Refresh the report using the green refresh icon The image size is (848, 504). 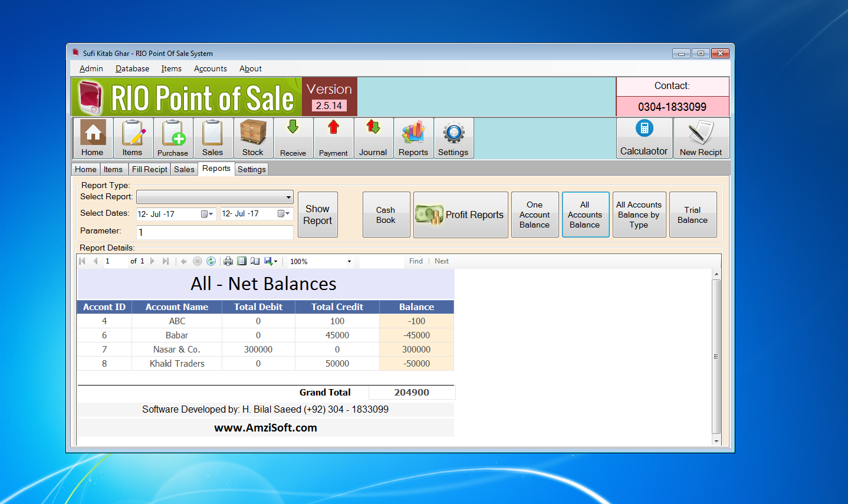pos(211,261)
